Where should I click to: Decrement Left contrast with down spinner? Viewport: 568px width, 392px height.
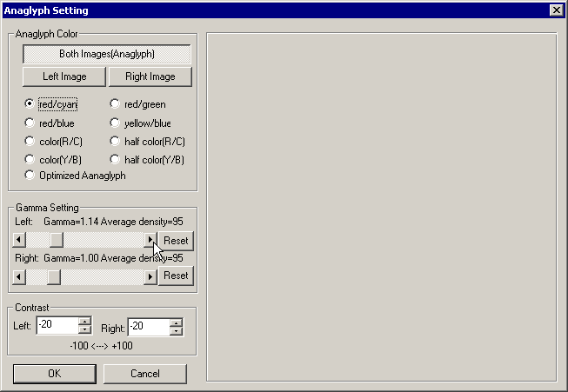point(84,329)
